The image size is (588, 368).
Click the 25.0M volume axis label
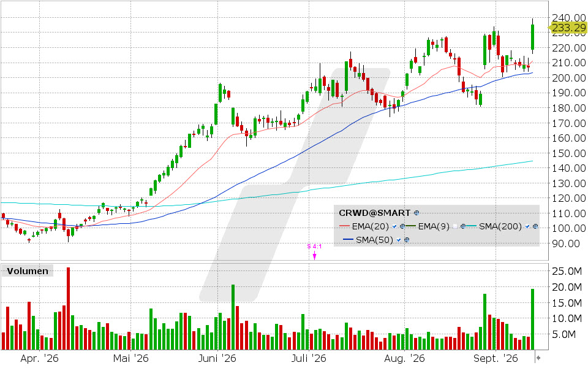coord(567,271)
